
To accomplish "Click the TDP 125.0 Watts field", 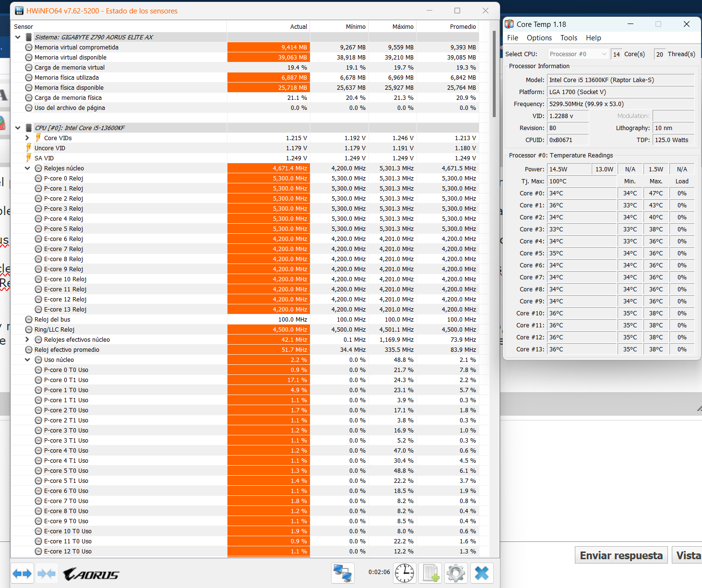I will 673,140.
